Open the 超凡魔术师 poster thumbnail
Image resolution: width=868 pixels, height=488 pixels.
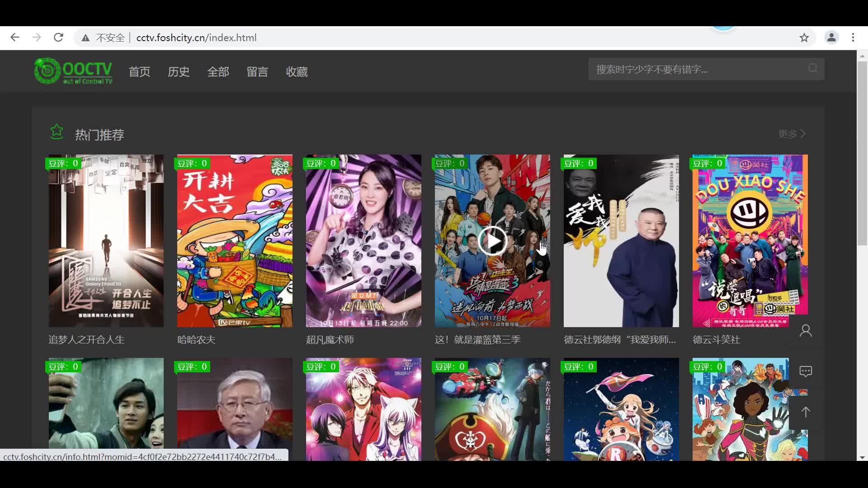(x=363, y=241)
